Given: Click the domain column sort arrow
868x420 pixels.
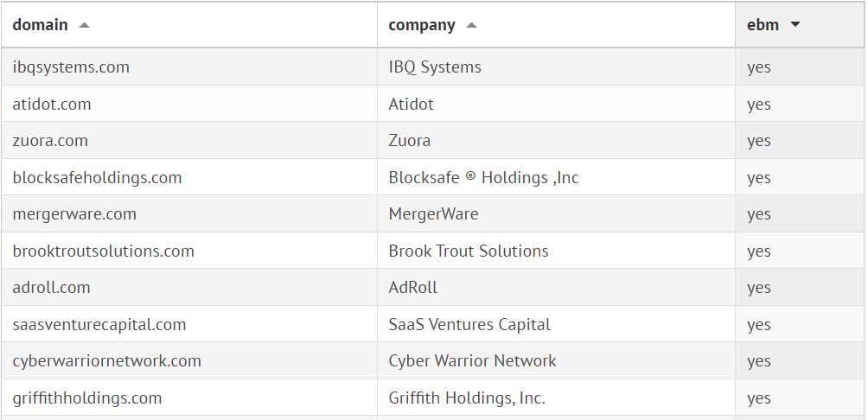Looking at the screenshot, I should coord(84,25).
